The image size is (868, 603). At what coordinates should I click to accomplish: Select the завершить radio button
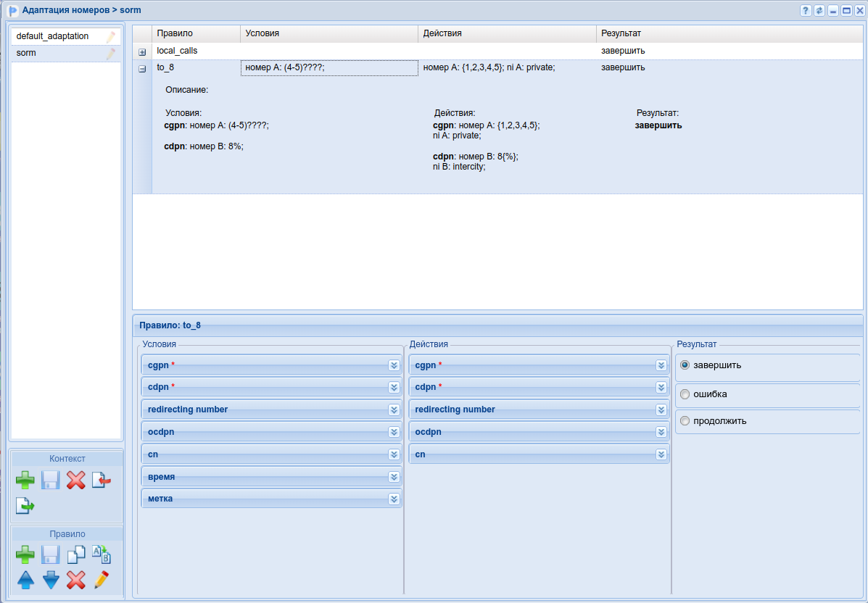[x=685, y=365]
